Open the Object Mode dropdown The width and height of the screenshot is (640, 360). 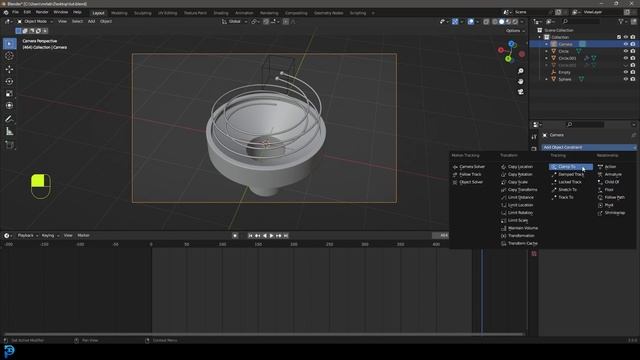click(36, 21)
